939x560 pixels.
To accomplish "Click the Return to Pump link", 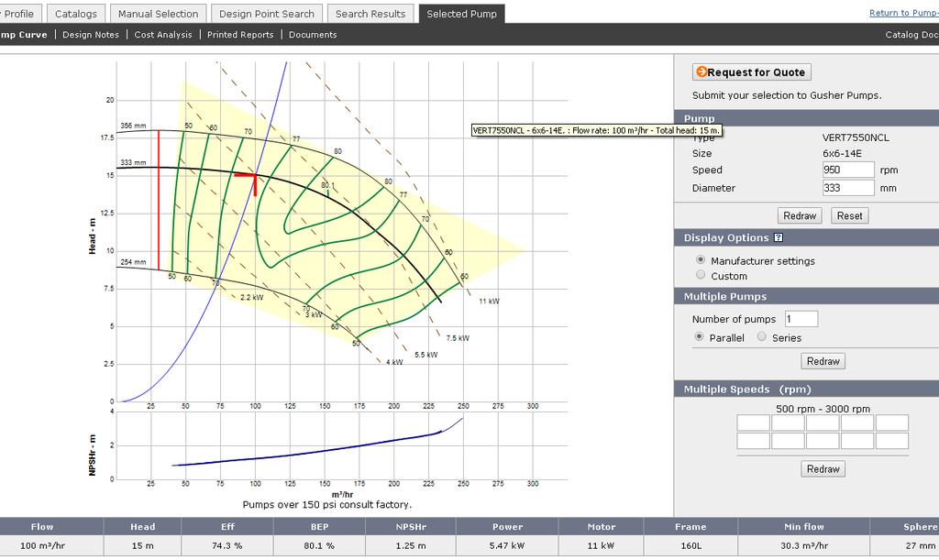I will pos(903,13).
